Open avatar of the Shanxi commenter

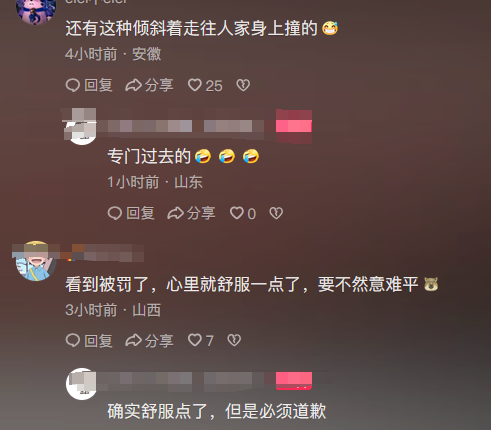coord(36,261)
